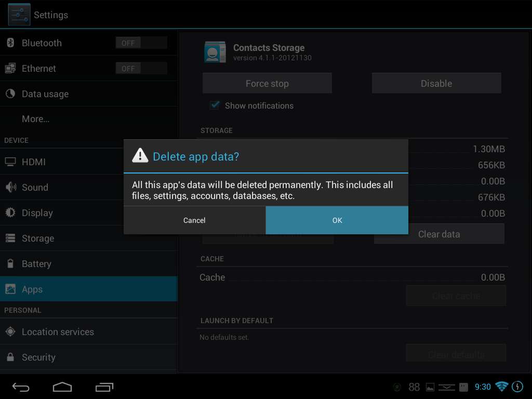
Task: Open Data usage via its clock icon
Action: pos(9,94)
